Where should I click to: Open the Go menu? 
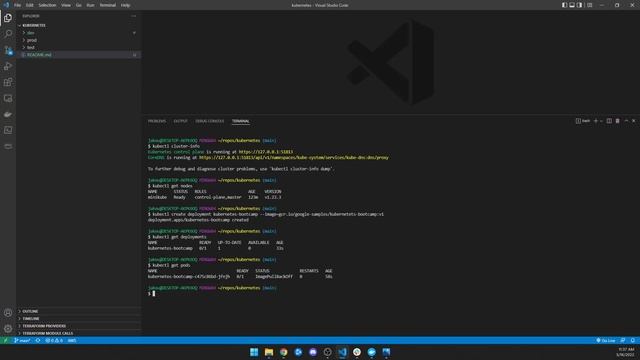[x=78, y=5]
